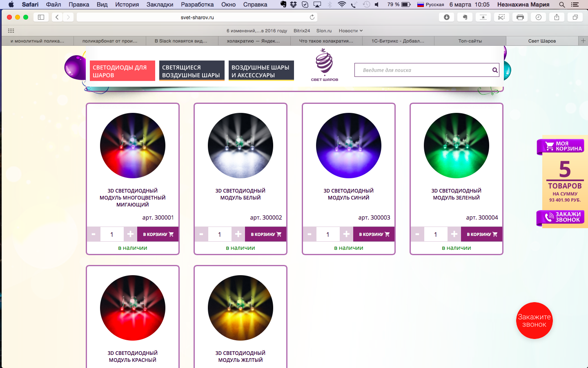Click the red Закажите звонок round button
The image size is (588, 368).
tap(535, 321)
